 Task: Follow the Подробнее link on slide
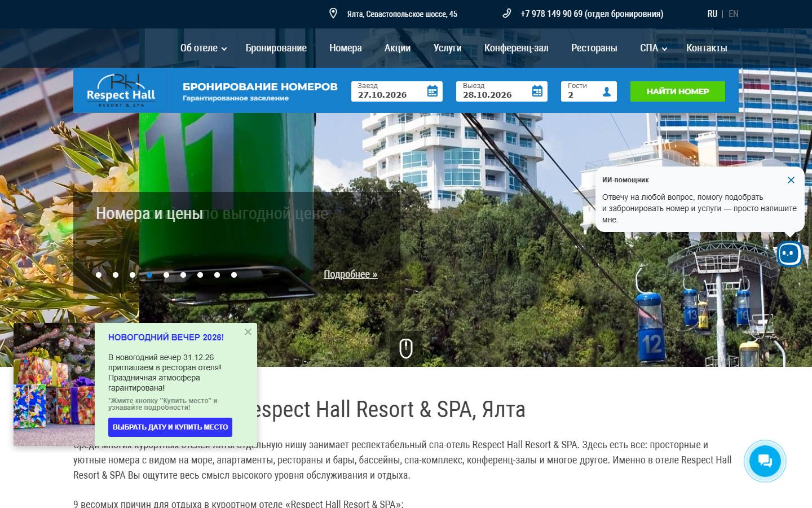[351, 274]
